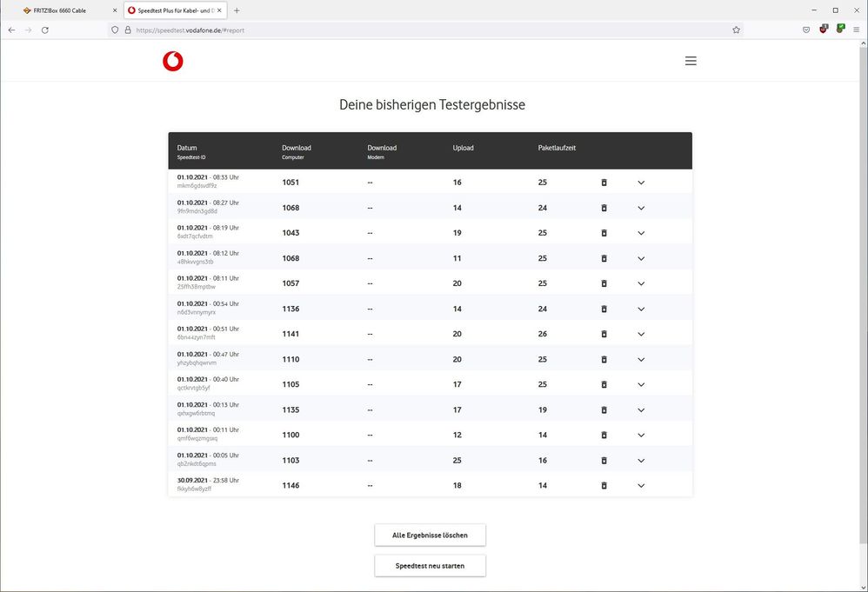This screenshot has width=868, height=592.
Task: Delete the 01.10.2021 00:40 Uhr result
Action: click(x=604, y=384)
